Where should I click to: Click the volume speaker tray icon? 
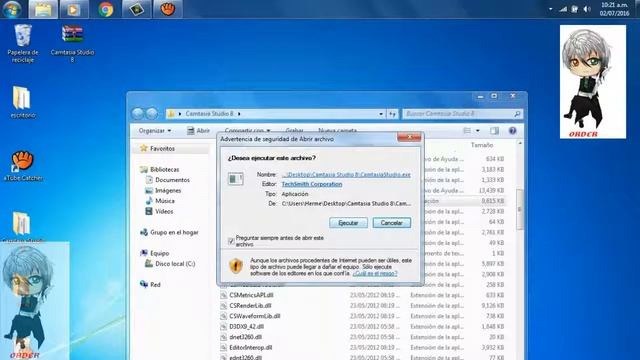point(587,9)
